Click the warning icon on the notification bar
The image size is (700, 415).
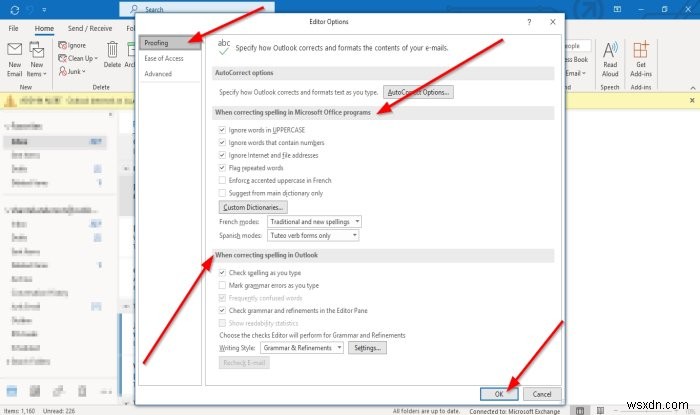pyautogui.click(x=10, y=101)
